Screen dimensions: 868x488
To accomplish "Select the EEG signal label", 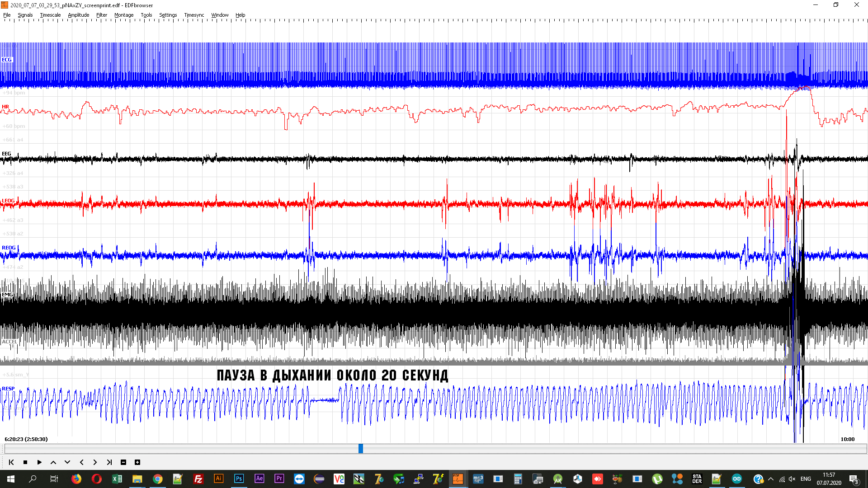I will pyautogui.click(x=6, y=154).
